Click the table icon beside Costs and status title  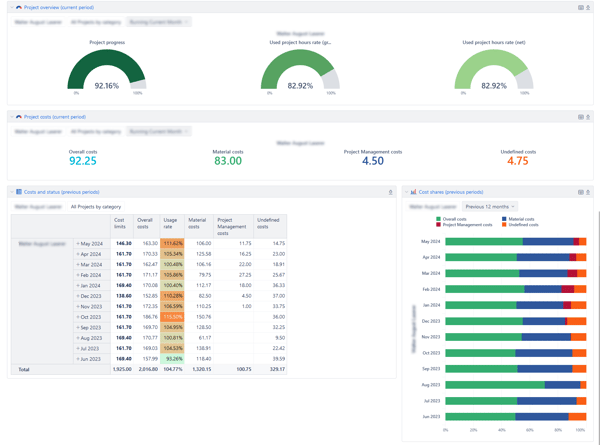[x=19, y=192]
